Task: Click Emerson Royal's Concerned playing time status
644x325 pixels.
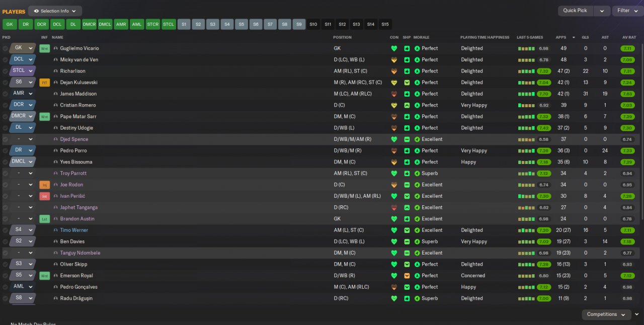Action: coord(473,276)
